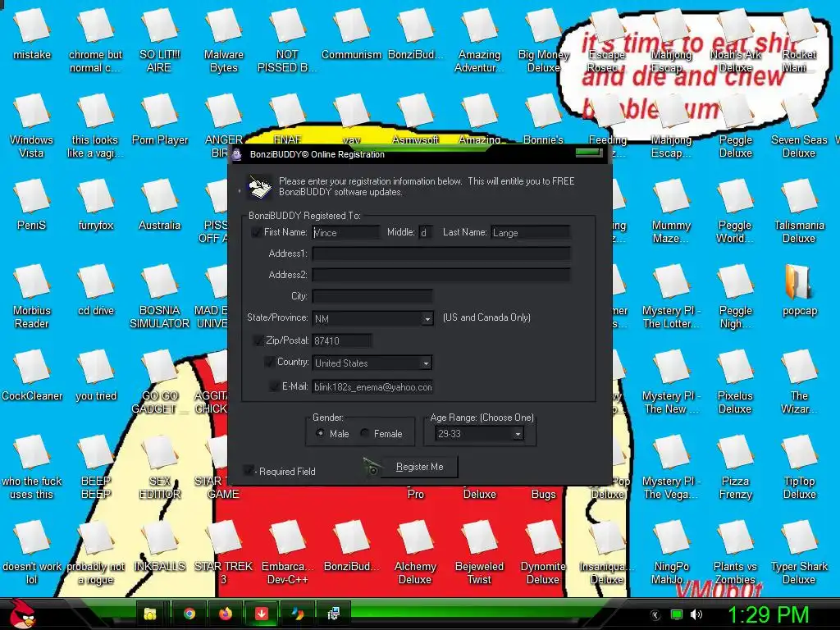Click the green monitor tray icon
Screen dimensions: 840x630
(677, 615)
